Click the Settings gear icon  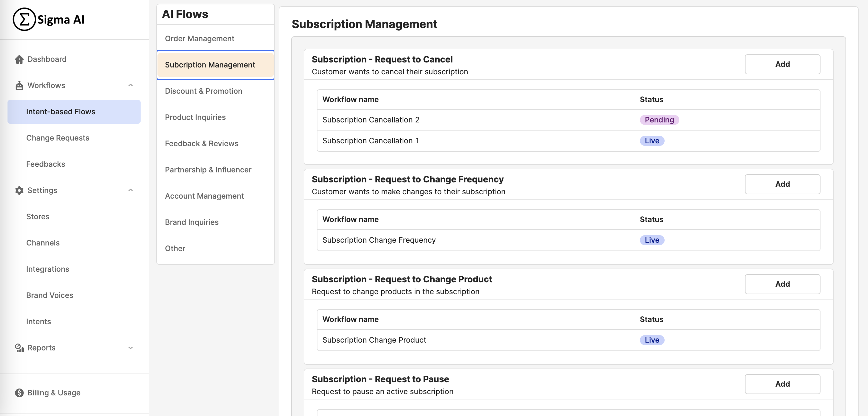19,190
